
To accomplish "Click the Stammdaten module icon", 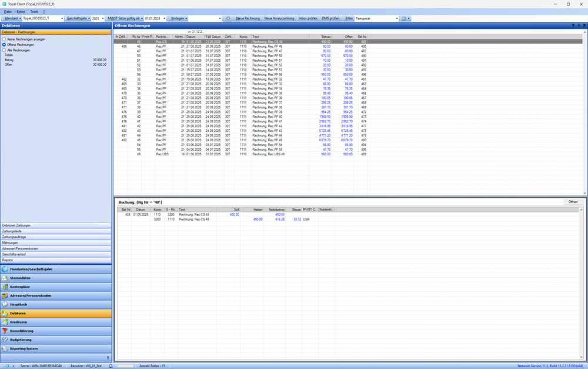I will tap(5, 278).
